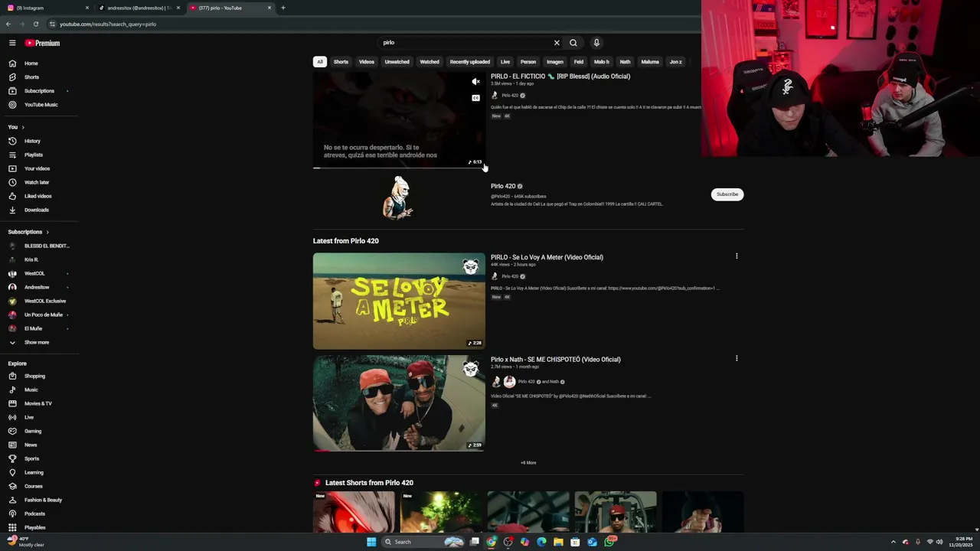Open options for SE ME CHISPOTEÓ video

pos(737,358)
